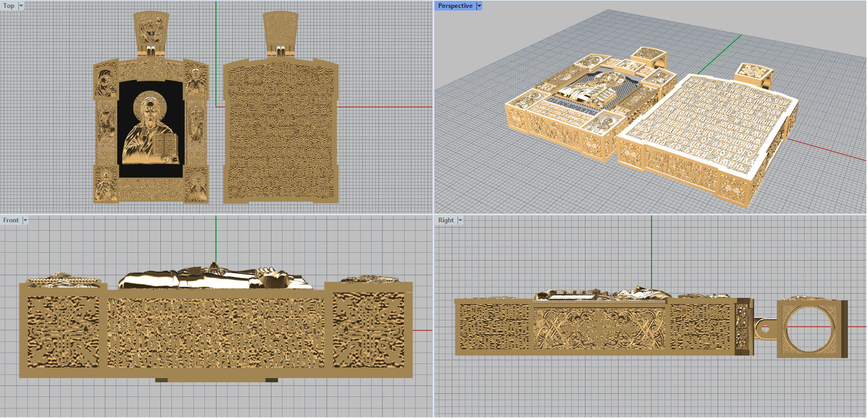The width and height of the screenshot is (868, 419).
Task: Select the Front viewport title label
Action: (11, 220)
